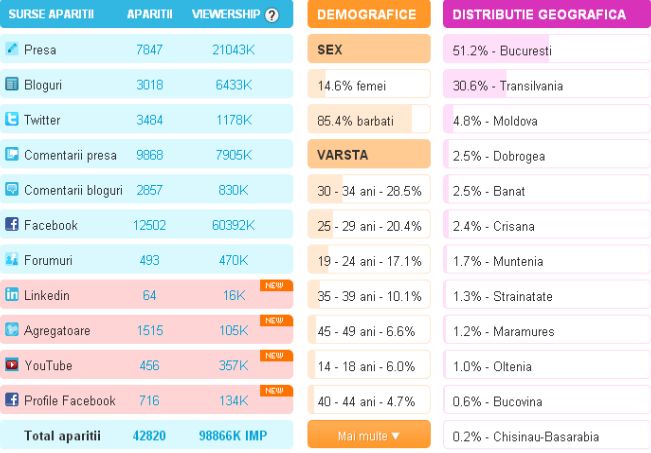
Task: Click the Facebook logo icon
Action: [x=12, y=225]
